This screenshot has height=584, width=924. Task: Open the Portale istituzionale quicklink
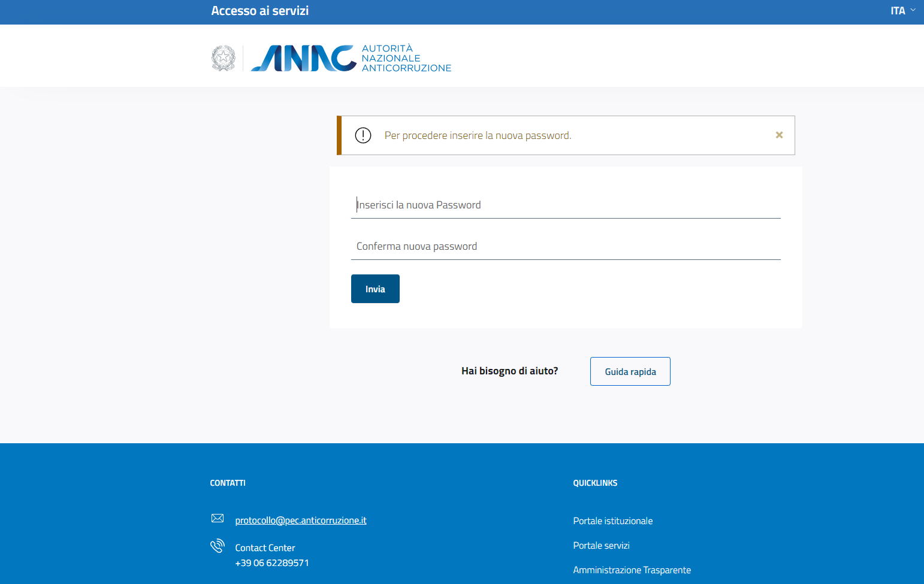pos(612,521)
